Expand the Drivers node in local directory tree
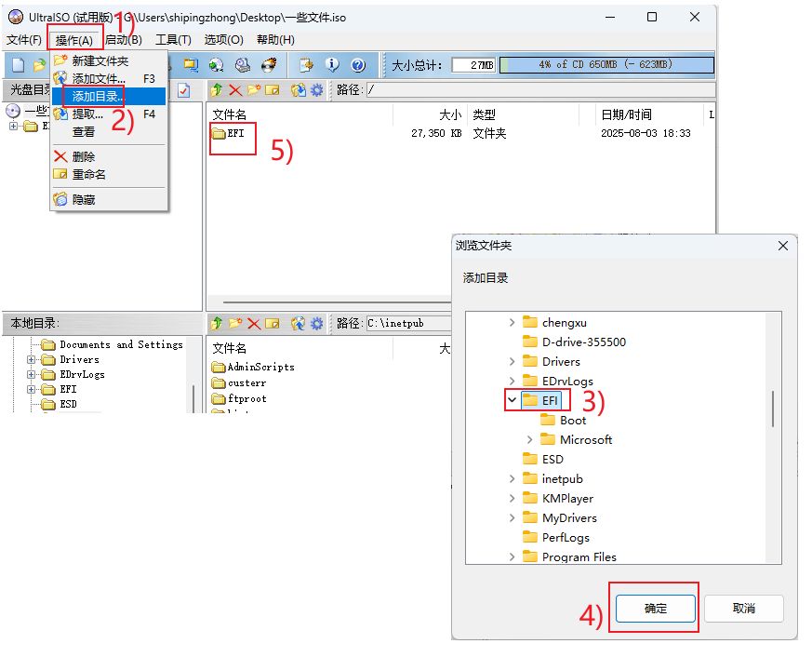 pyautogui.click(x=32, y=359)
